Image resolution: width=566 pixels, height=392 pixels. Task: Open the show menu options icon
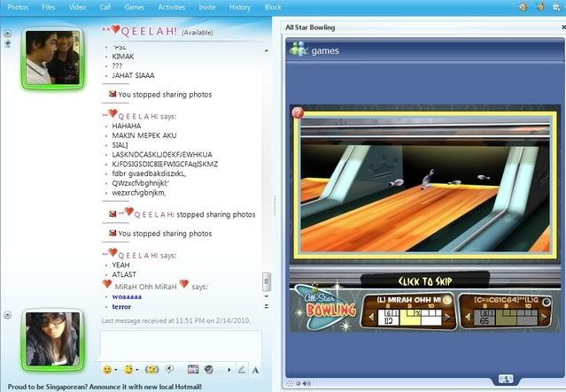click(556, 7)
